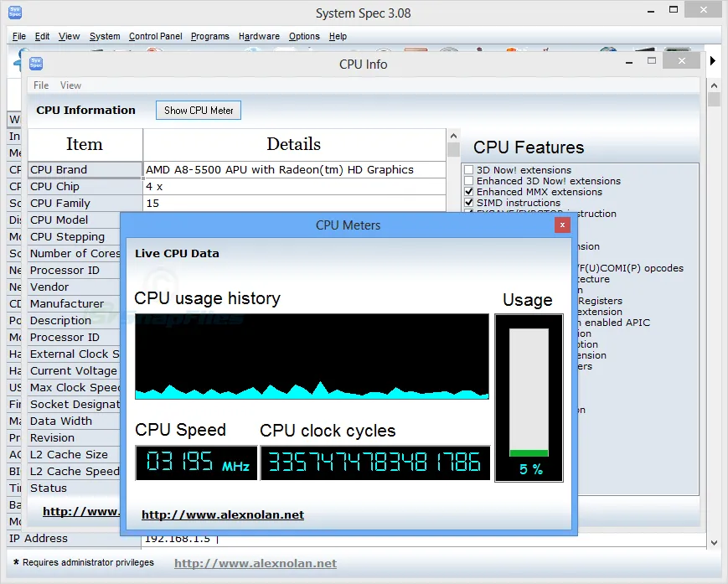This screenshot has width=728, height=584.
Task: Click the Details column header
Action: coord(294,145)
